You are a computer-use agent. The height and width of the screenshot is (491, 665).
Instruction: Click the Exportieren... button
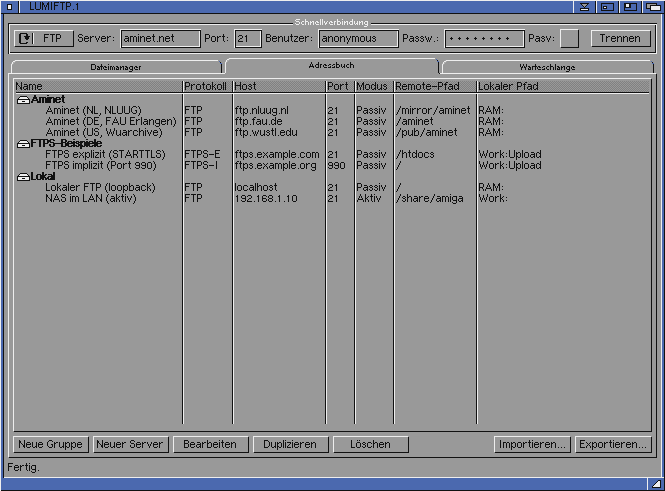click(613, 444)
